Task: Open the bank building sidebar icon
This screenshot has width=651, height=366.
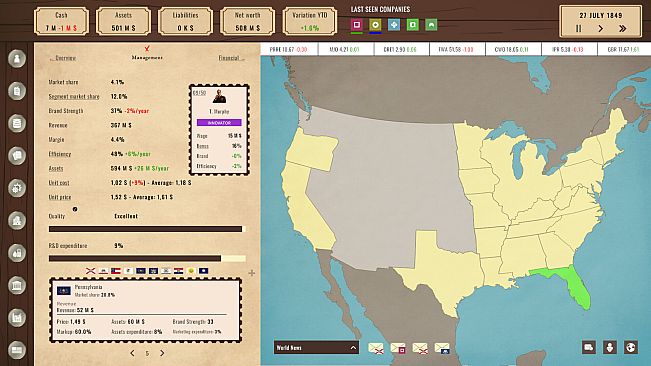Action: coord(17,285)
